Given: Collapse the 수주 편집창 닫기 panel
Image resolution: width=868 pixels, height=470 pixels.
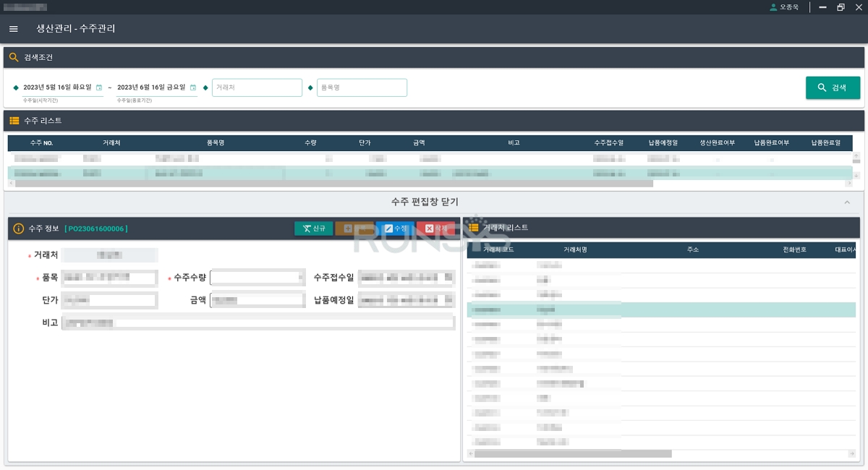Looking at the screenshot, I should point(424,202).
